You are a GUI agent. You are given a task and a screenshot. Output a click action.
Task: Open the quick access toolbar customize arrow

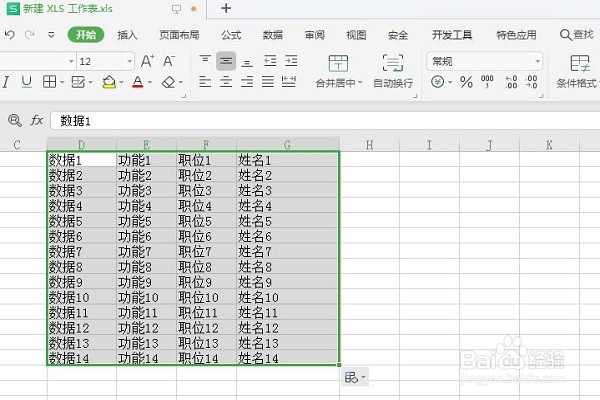[x=51, y=35]
